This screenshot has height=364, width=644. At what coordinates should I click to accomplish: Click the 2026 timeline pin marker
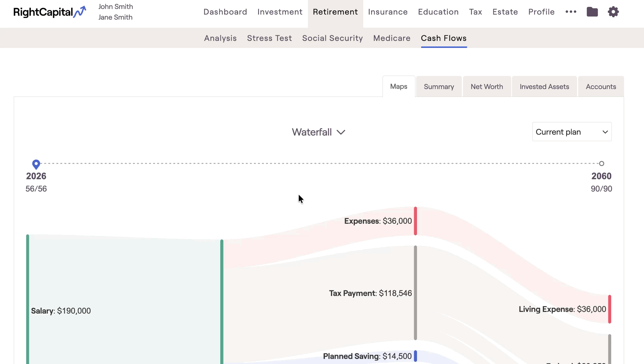click(36, 164)
